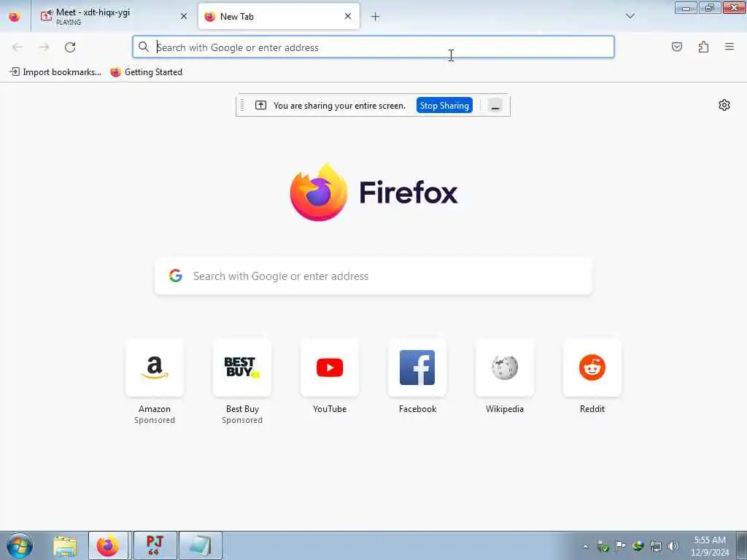
Task: Open the Extensions puzzle icon
Action: [703, 47]
